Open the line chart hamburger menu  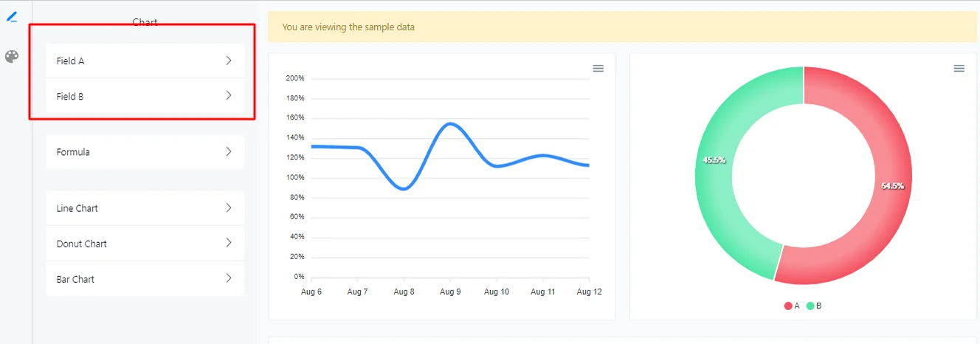[x=598, y=68]
